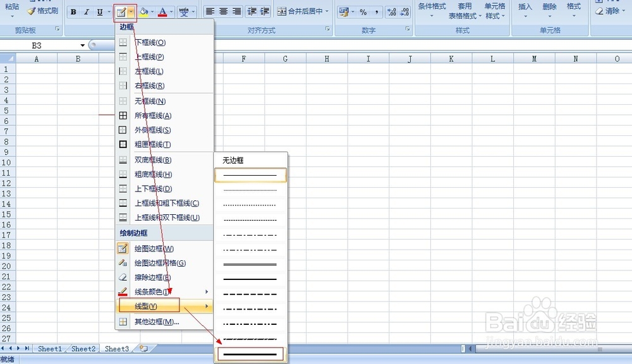Click the accounting number format icon
Screen dimensions: 632x364
tap(343, 12)
